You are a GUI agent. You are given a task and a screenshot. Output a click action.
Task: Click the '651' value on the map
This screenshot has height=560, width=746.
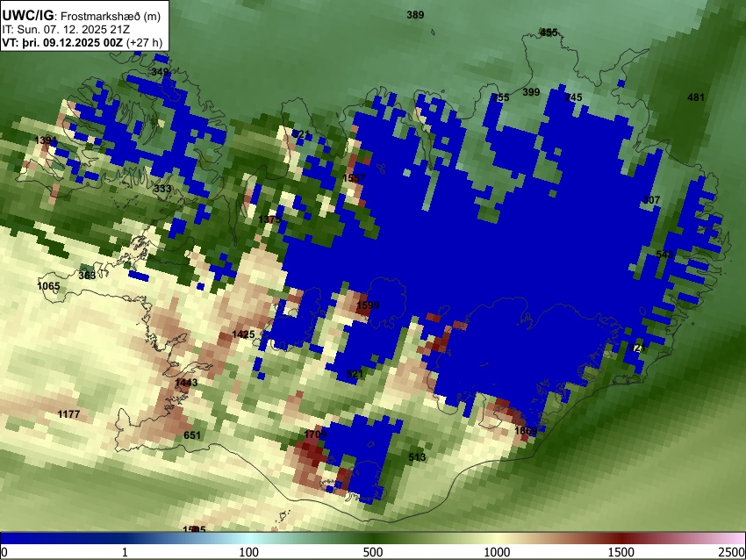192,435
